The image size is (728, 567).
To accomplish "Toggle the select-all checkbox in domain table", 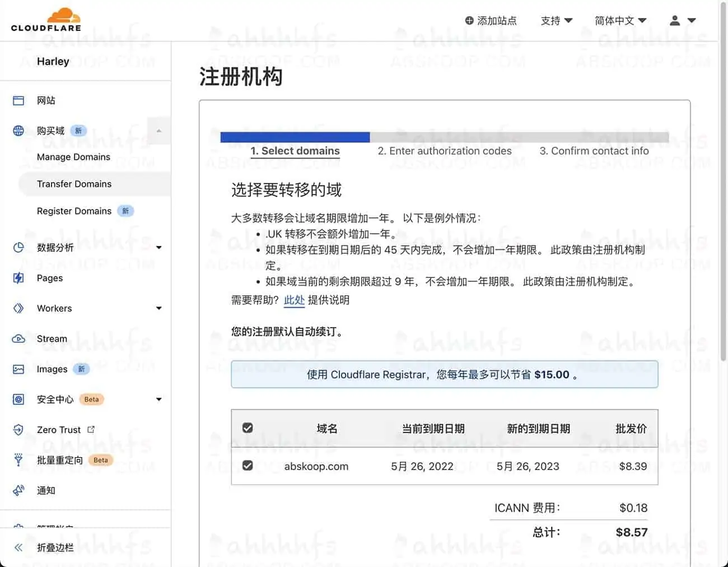I will click(x=247, y=427).
